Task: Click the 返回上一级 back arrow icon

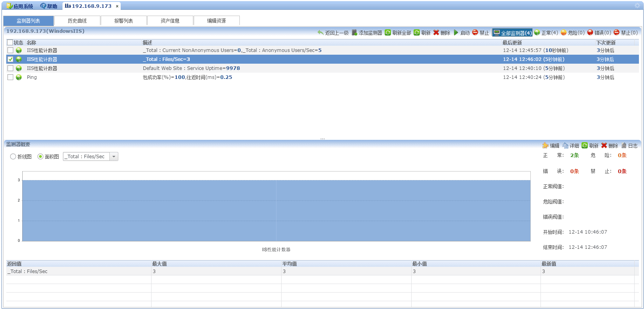Action: click(x=321, y=32)
